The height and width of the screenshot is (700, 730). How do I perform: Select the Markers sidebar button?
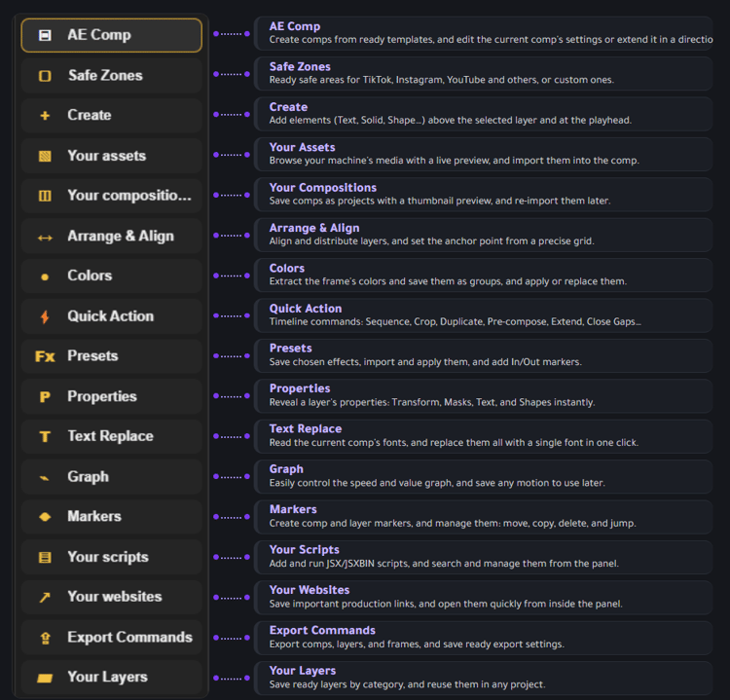[112, 517]
